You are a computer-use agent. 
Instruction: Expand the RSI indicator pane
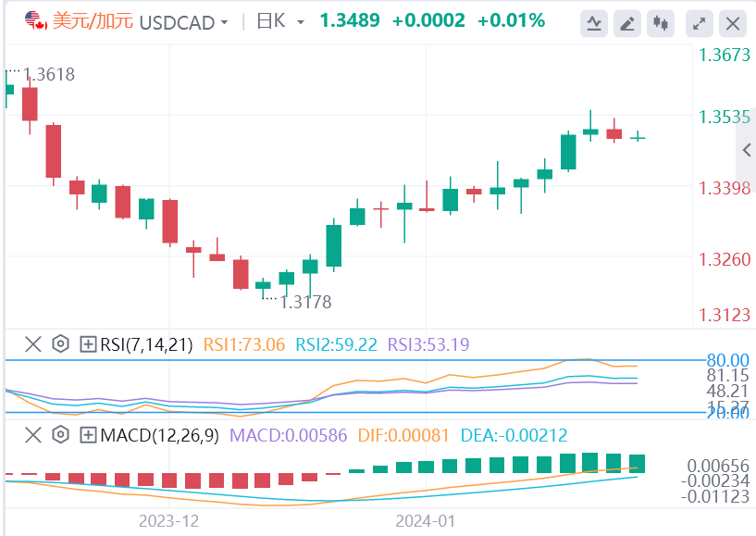pyautogui.click(x=88, y=344)
